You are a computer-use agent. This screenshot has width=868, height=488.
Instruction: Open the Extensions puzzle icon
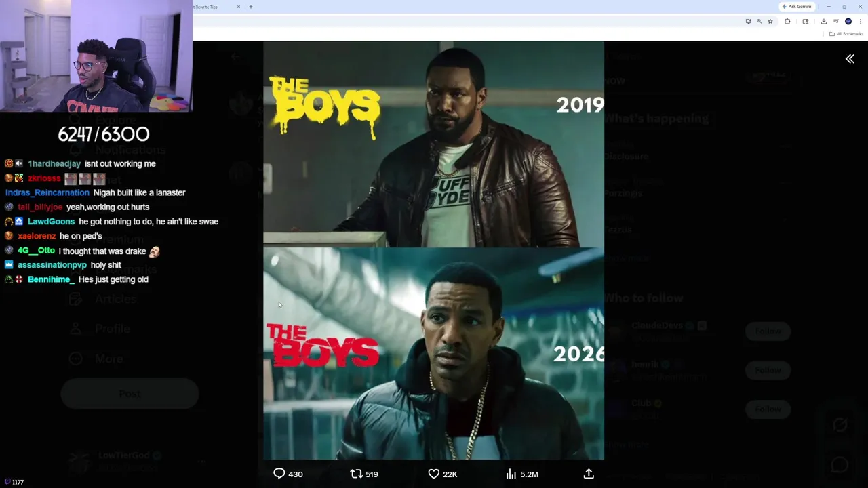pos(787,21)
